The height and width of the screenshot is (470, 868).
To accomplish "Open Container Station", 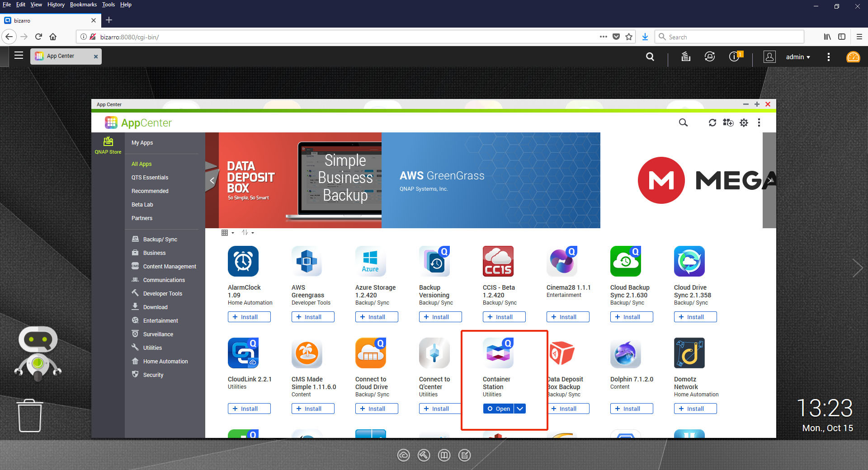I will 498,409.
